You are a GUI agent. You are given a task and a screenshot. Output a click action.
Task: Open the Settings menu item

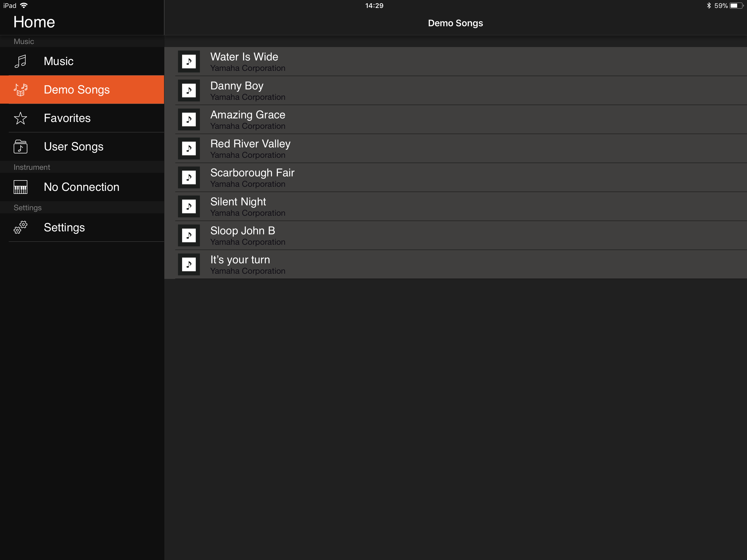click(x=64, y=227)
